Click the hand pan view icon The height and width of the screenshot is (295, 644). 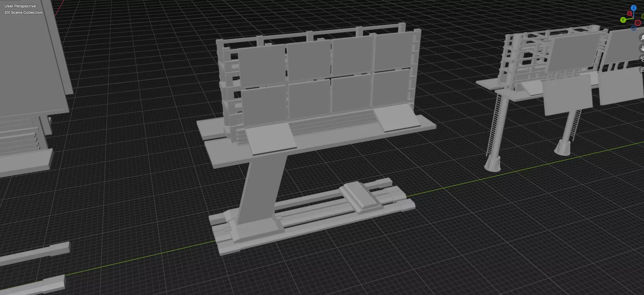click(x=642, y=48)
